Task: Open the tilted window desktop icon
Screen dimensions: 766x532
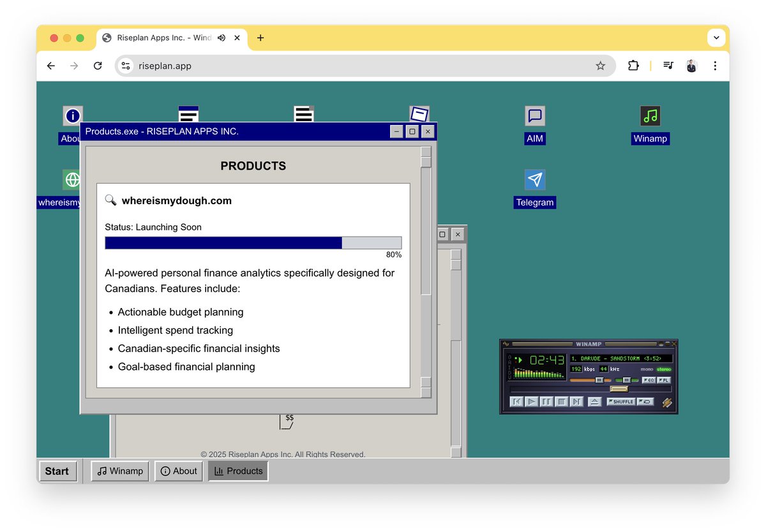Action: coord(419,115)
